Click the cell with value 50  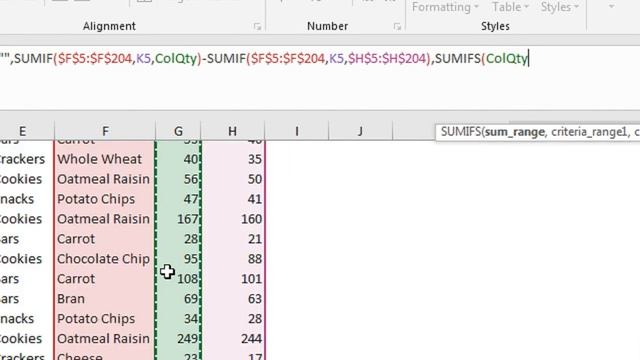tap(233, 179)
